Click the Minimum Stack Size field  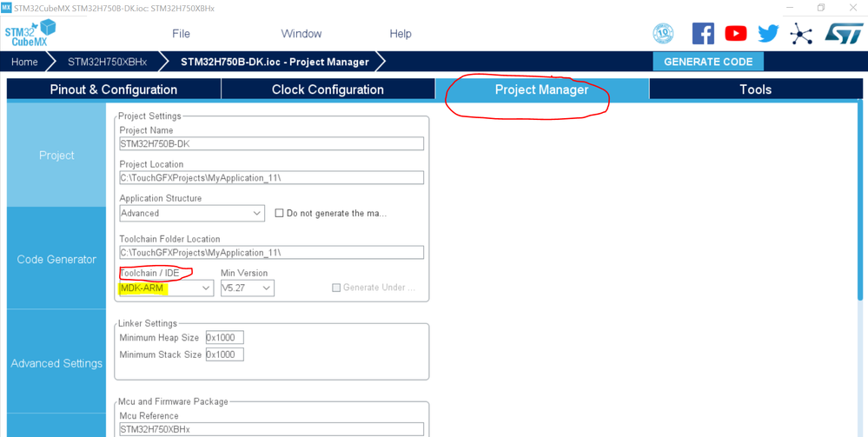(x=225, y=354)
